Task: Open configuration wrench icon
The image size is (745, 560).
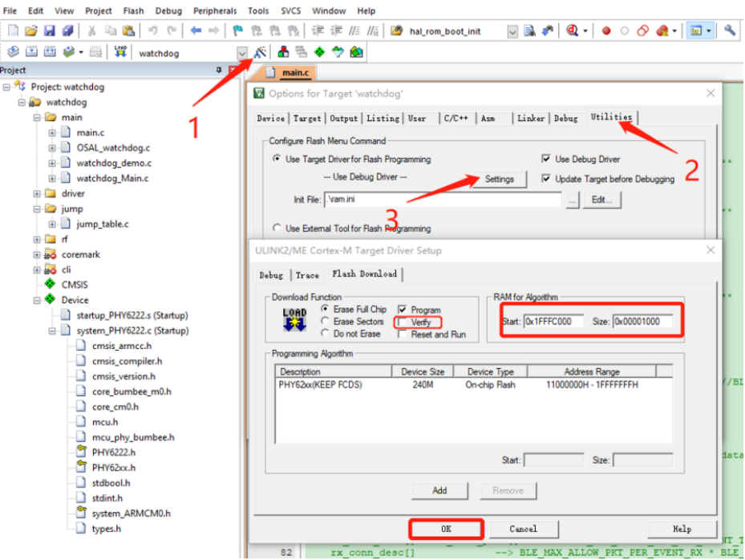Action: (x=730, y=31)
